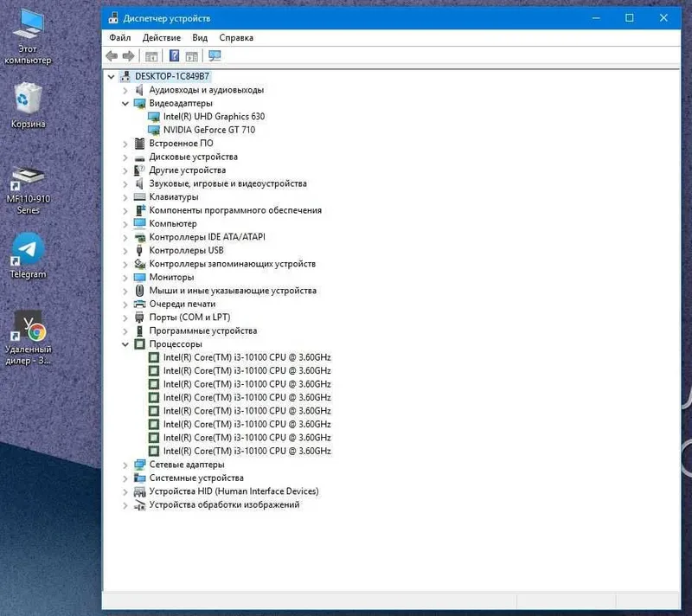Click the Сетевые адаптеры network icon
Image resolution: width=692 pixels, height=616 pixels.
139,465
